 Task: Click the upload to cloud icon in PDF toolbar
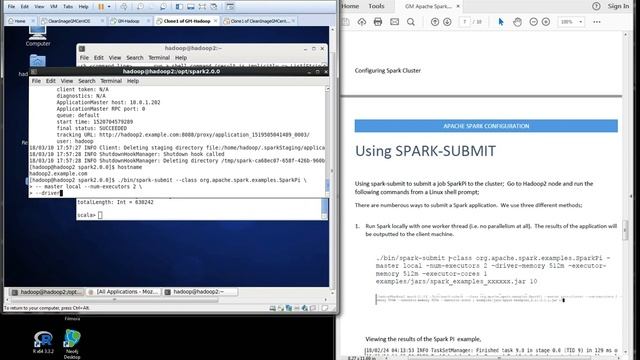(x=362, y=22)
